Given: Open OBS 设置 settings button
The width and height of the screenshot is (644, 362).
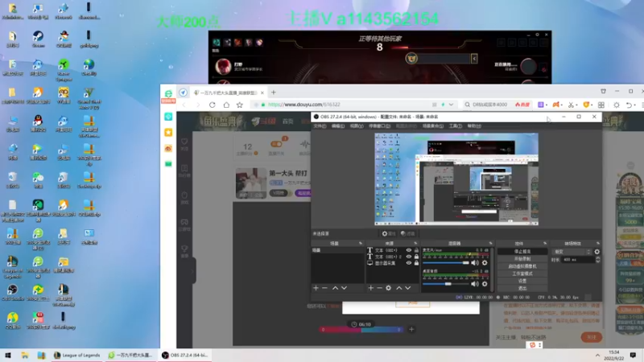Looking at the screenshot, I should 522,281.
